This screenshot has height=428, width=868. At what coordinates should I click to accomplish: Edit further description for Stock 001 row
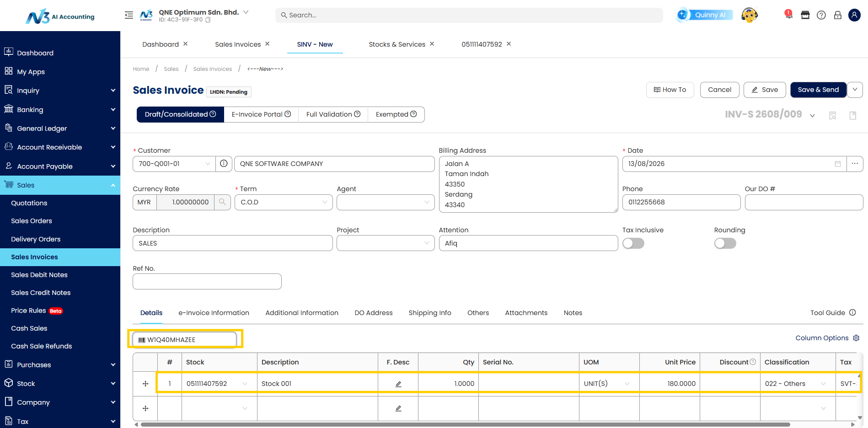pyautogui.click(x=398, y=384)
